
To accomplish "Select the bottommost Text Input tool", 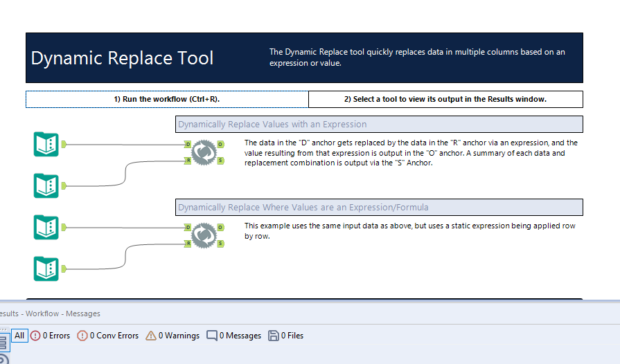I will (x=46, y=268).
